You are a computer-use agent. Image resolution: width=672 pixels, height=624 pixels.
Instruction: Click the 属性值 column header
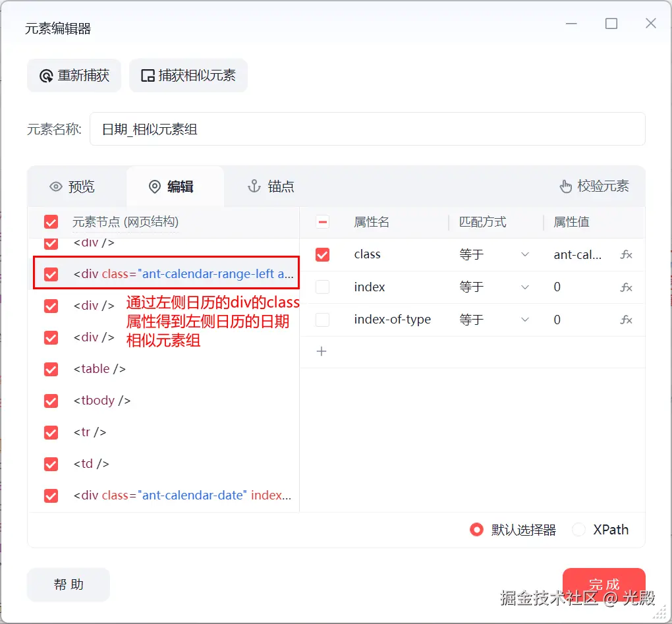click(x=571, y=222)
